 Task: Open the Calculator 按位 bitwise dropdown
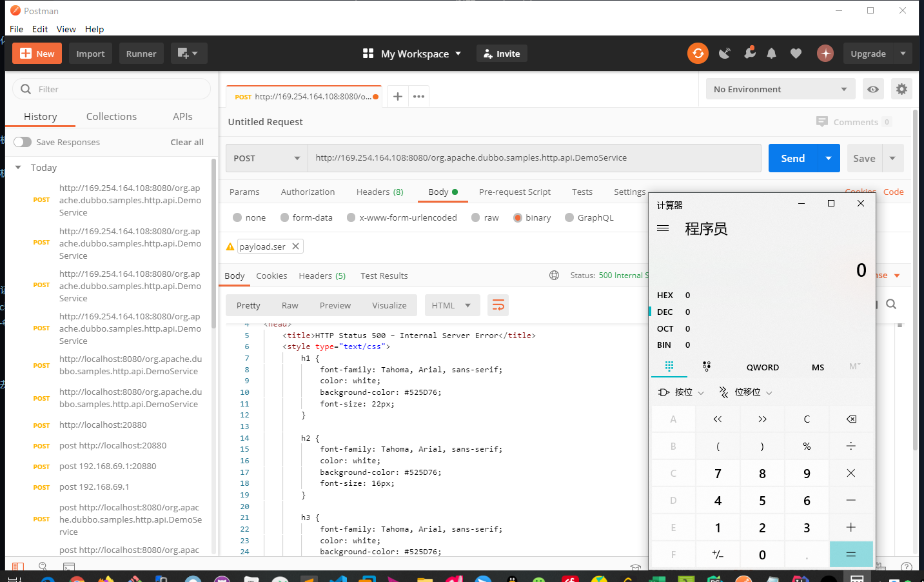pos(681,392)
